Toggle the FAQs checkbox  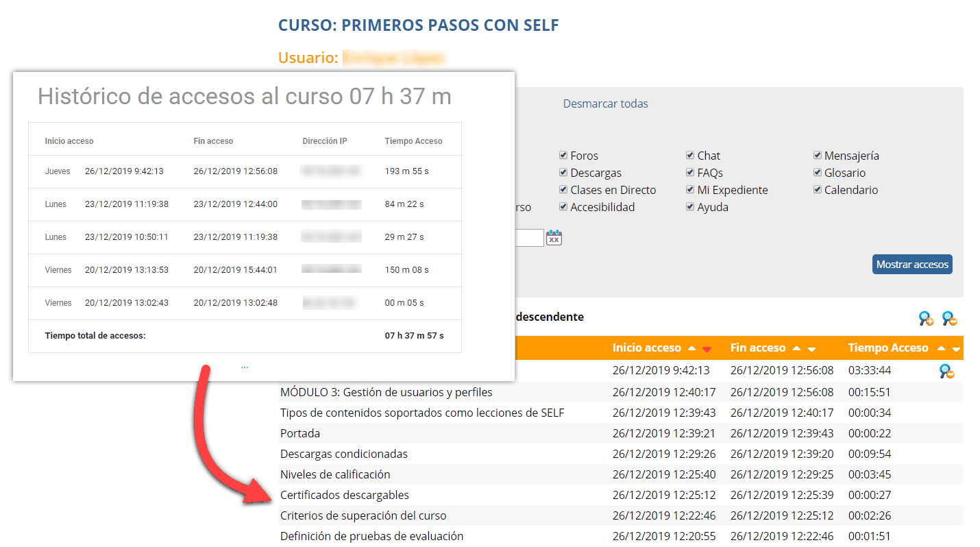[x=691, y=173]
